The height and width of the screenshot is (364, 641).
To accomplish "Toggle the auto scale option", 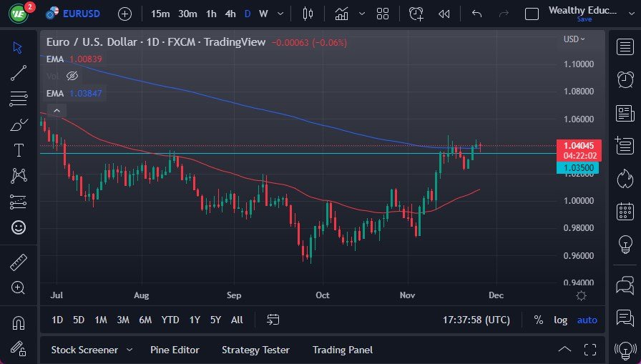I will point(587,320).
